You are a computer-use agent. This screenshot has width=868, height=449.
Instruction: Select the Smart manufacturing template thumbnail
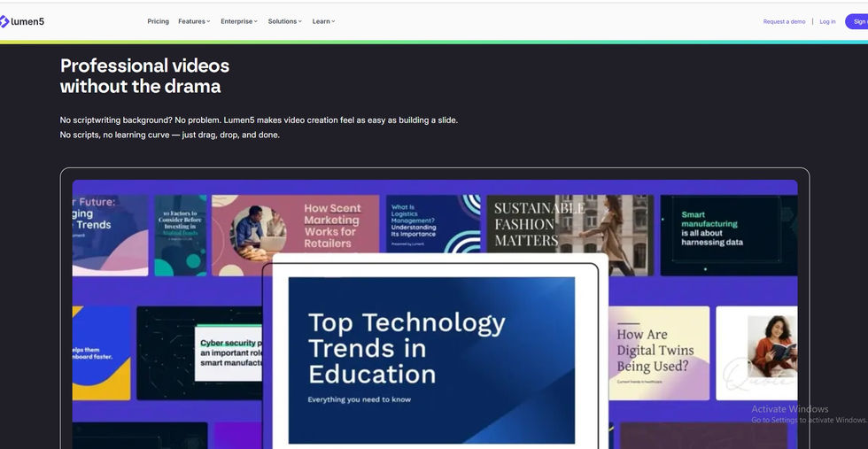click(x=728, y=235)
